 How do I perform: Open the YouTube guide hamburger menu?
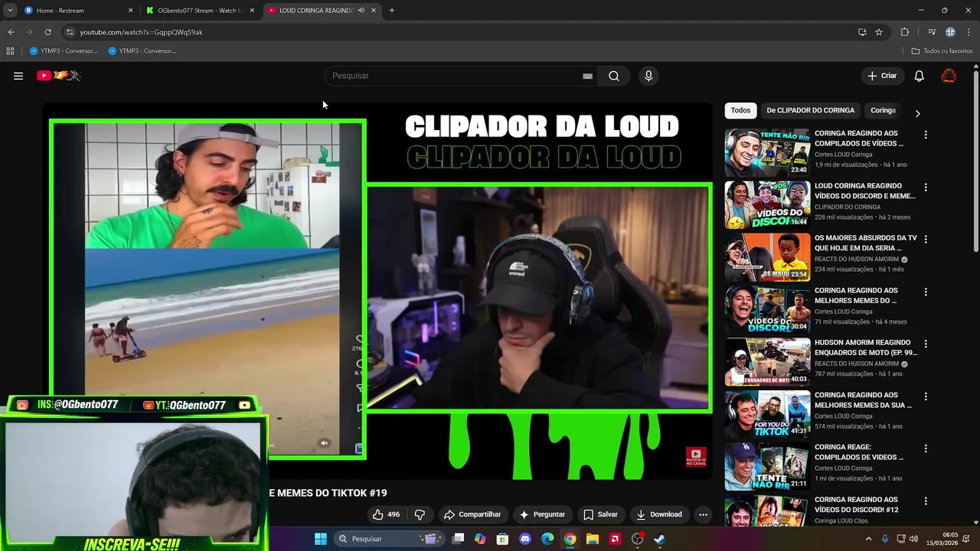(x=18, y=76)
